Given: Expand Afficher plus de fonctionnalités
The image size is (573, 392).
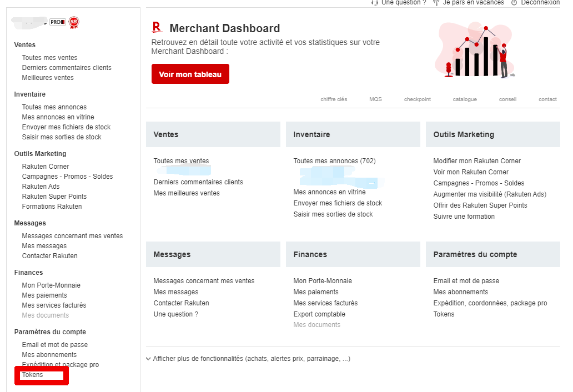Looking at the screenshot, I should [248, 359].
